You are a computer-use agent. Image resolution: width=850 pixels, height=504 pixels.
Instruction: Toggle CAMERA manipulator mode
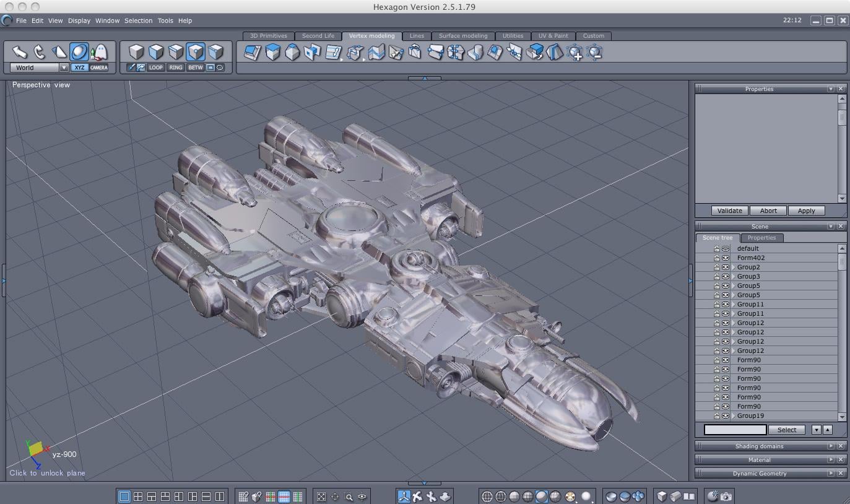(99, 67)
